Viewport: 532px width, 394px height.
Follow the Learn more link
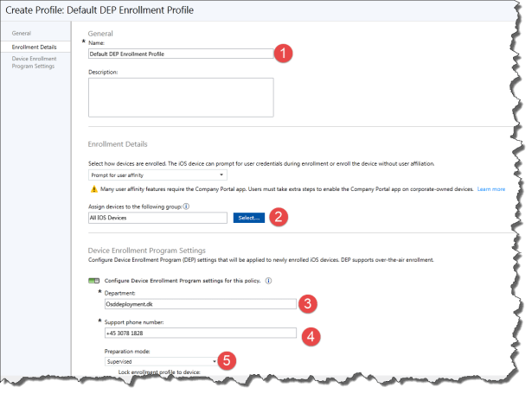[x=490, y=187]
